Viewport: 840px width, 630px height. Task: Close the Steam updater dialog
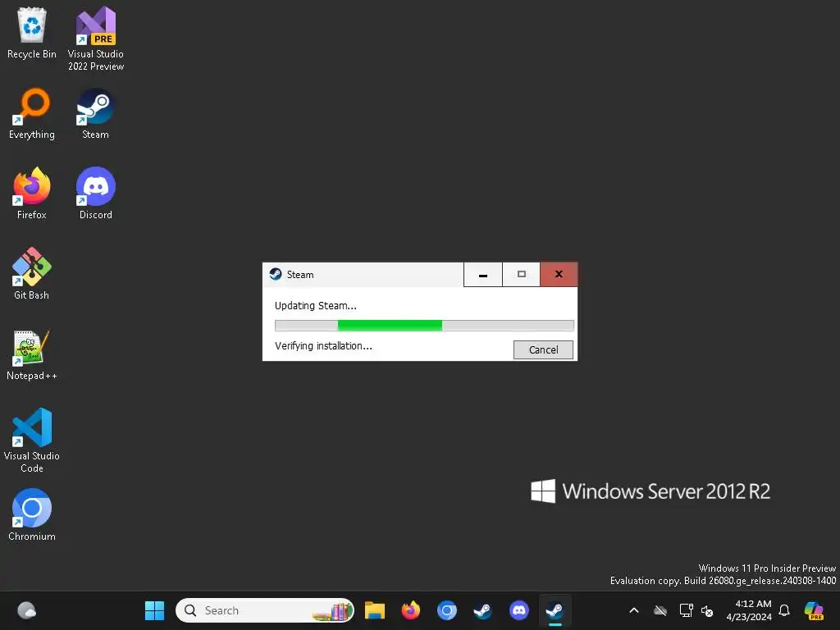point(559,274)
